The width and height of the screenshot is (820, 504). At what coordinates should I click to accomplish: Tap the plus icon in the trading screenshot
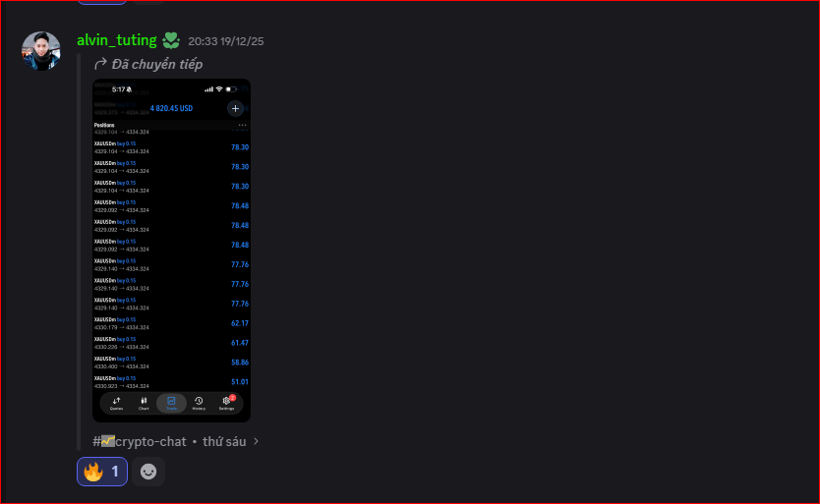[235, 108]
